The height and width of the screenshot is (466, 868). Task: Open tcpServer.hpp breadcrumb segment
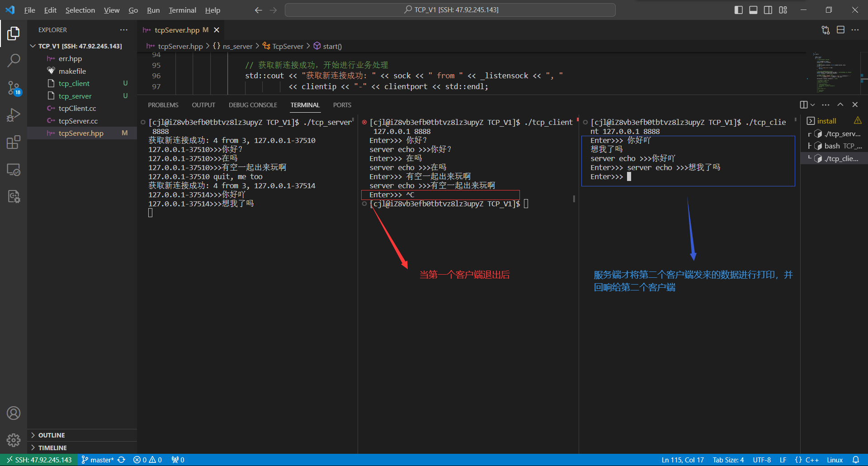pos(175,46)
